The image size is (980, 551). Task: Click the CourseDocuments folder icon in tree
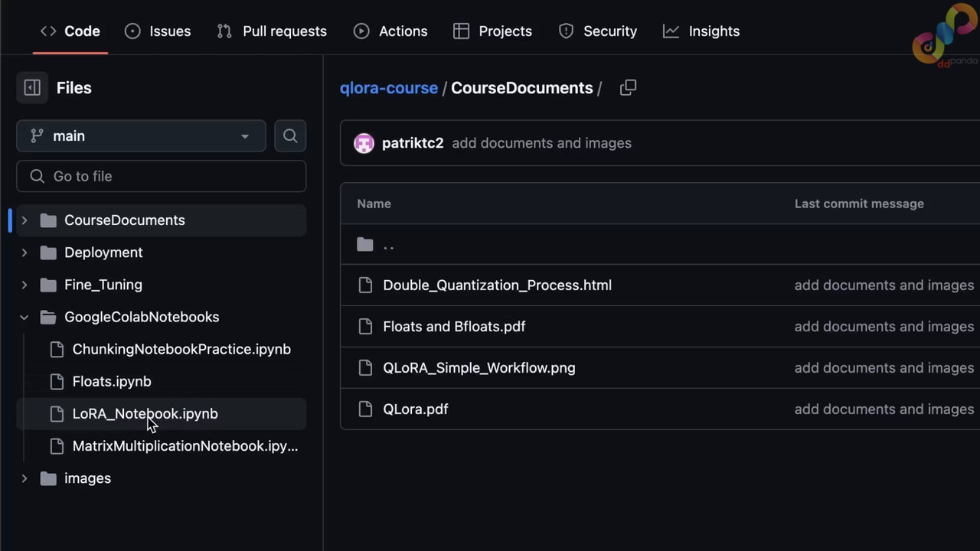tap(48, 220)
